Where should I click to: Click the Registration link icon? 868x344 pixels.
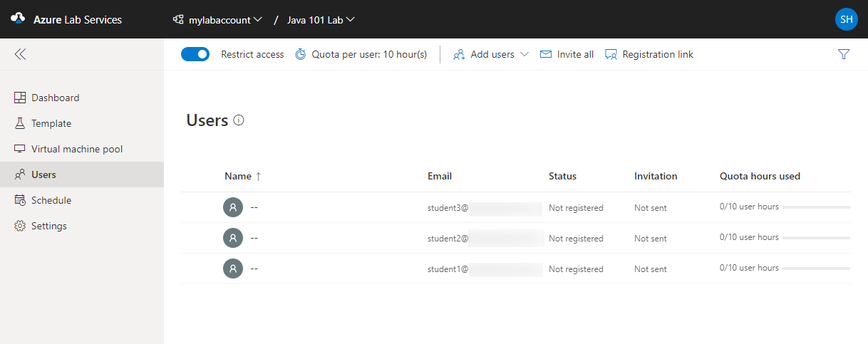(611, 54)
